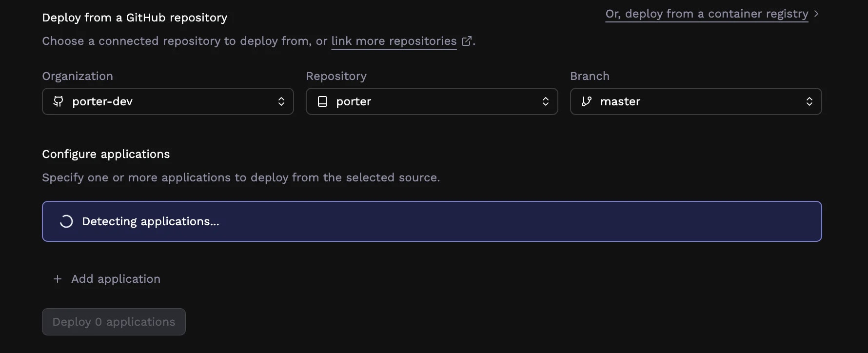Click the repository book icon beside porter
The image size is (868, 353).
click(322, 101)
